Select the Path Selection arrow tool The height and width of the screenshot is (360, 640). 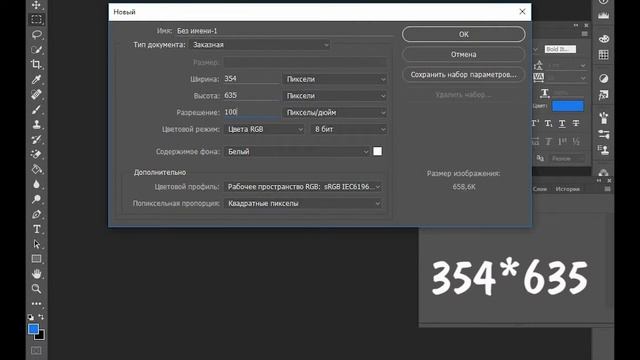[36, 244]
